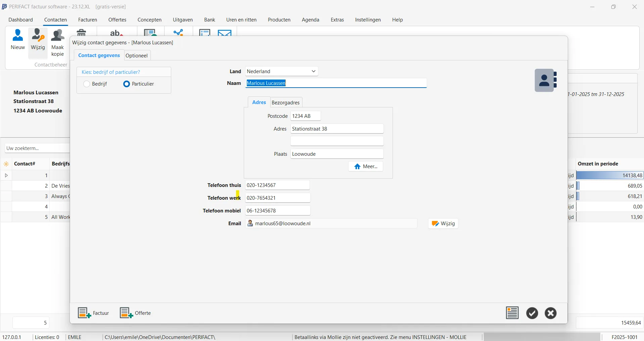Cancel the dialog with the X icon
644x341 pixels.
tap(551, 313)
